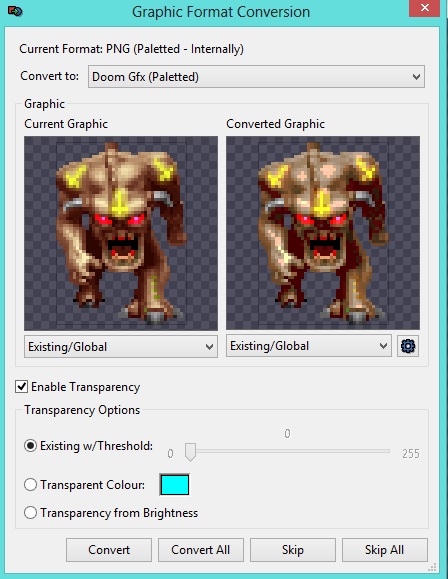The image size is (448, 579).
Task: Select Existing w/Threshold radio option
Action: pyautogui.click(x=30, y=446)
